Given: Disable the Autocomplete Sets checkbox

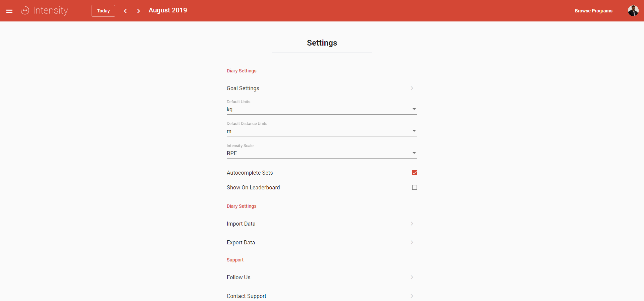Looking at the screenshot, I should tap(415, 173).
